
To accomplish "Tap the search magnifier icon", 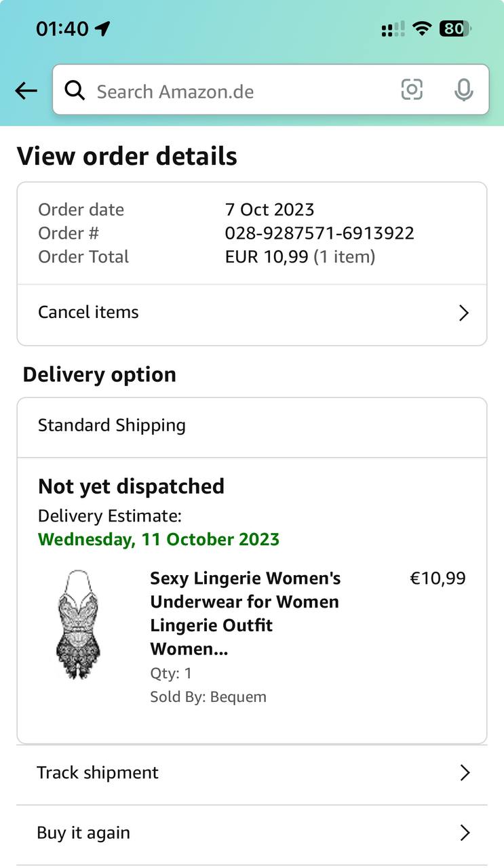I will pyautogui.click(x=75, y=90).
